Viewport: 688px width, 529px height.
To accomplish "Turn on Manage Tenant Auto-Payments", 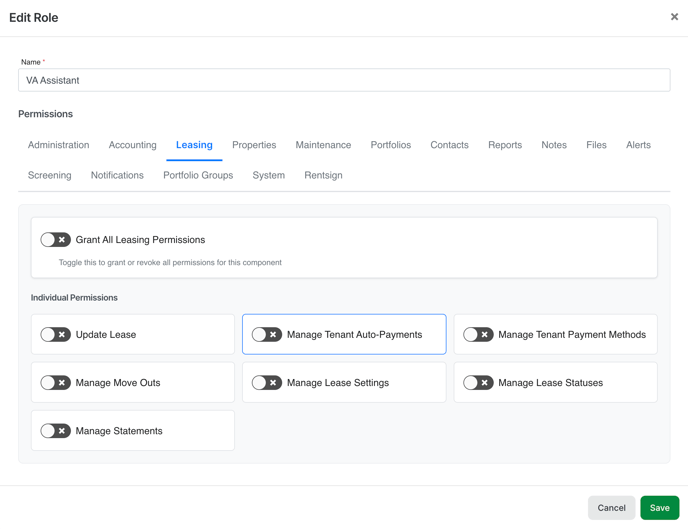I will [267, 335].
